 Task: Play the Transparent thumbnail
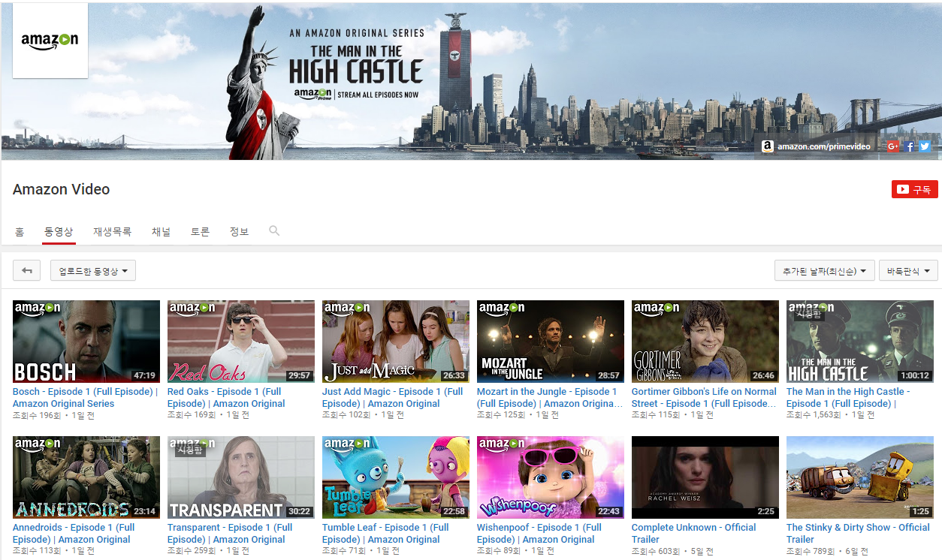pos(241,477)
